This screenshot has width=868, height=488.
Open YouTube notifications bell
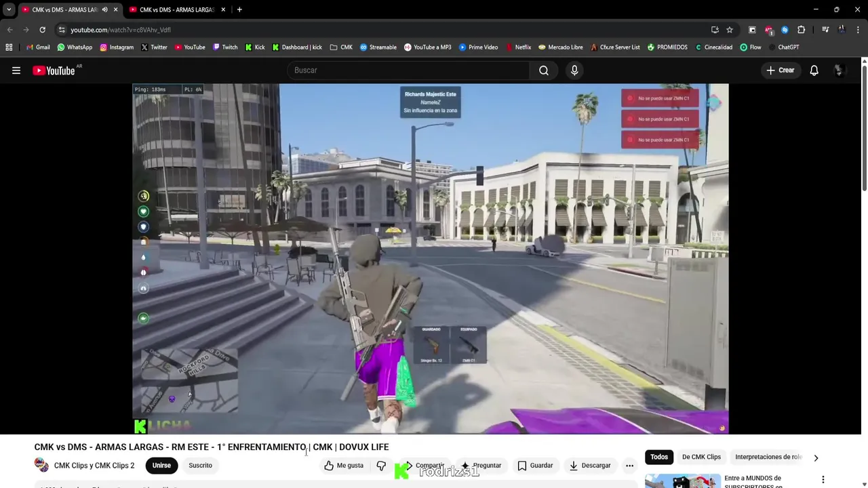tap(814, 70)
